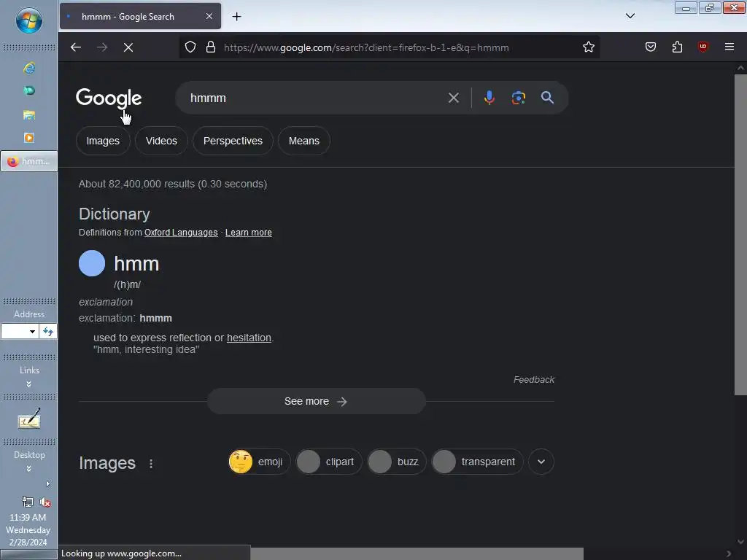The width and height of the screenshot is (747, 560).
Task: Open the Oxford Languages link
Action: 181,233
